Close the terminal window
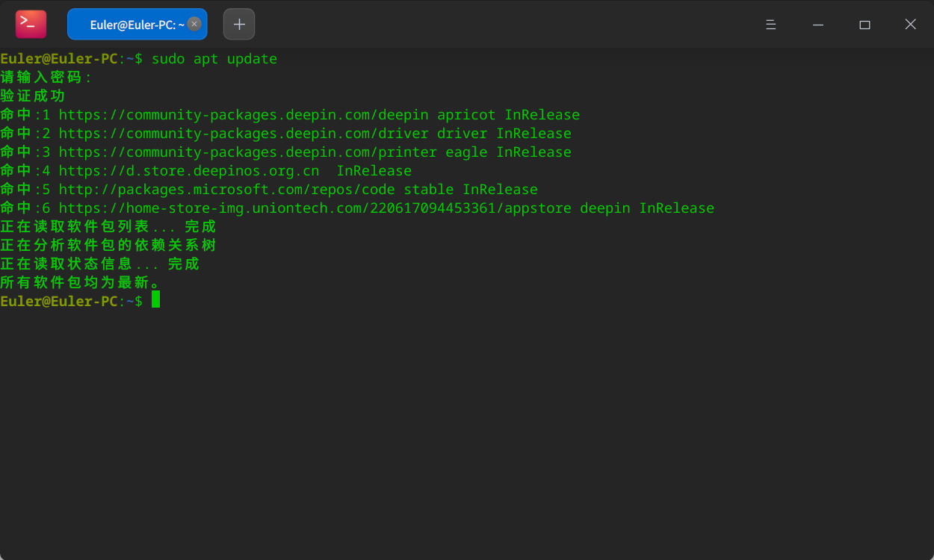This screenshot has height=560, width=934. [x=910, y=25]
